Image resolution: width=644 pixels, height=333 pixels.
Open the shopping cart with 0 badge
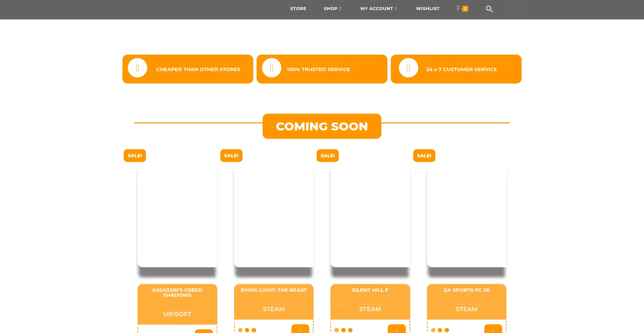tap(462, 8)
